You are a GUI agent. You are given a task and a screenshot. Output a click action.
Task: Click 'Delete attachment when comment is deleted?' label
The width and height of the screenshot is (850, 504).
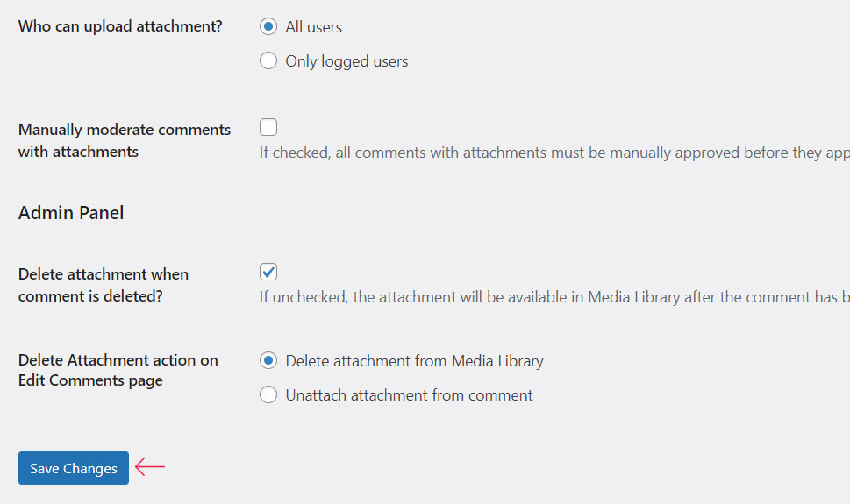(x=104, y=285)
